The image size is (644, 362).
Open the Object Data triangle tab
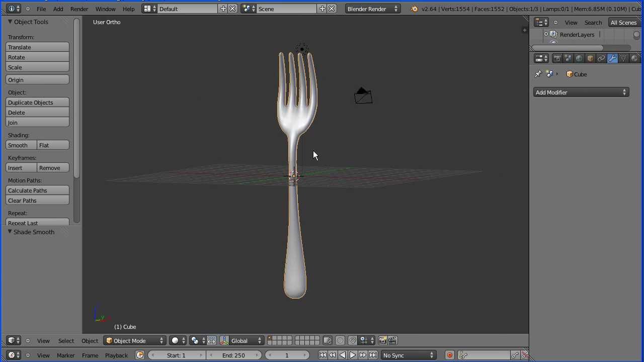pyautogui.click(x=623, y=59)
